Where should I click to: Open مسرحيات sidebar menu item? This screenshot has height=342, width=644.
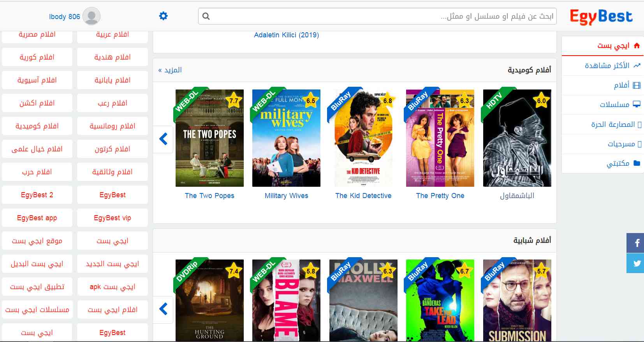(x=602, y=144)
